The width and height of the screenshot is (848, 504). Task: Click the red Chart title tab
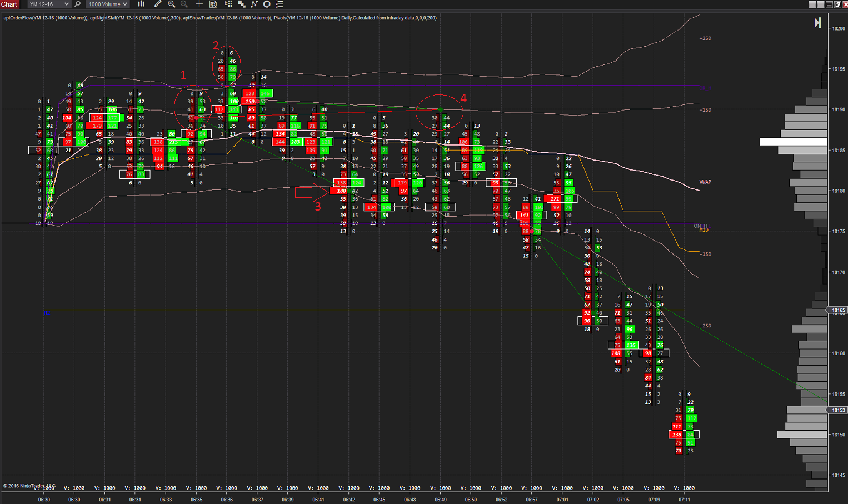(x=9, y=4)
